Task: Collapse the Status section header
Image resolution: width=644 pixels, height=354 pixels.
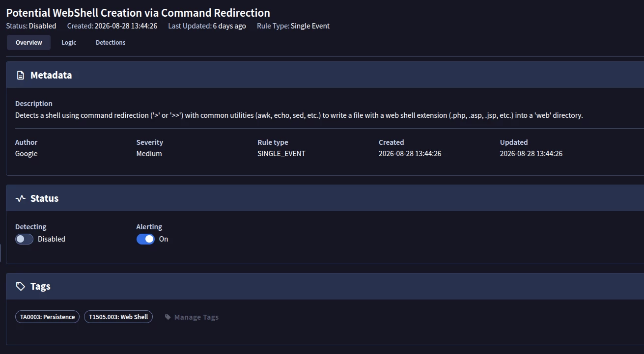Action: [325, 198]
